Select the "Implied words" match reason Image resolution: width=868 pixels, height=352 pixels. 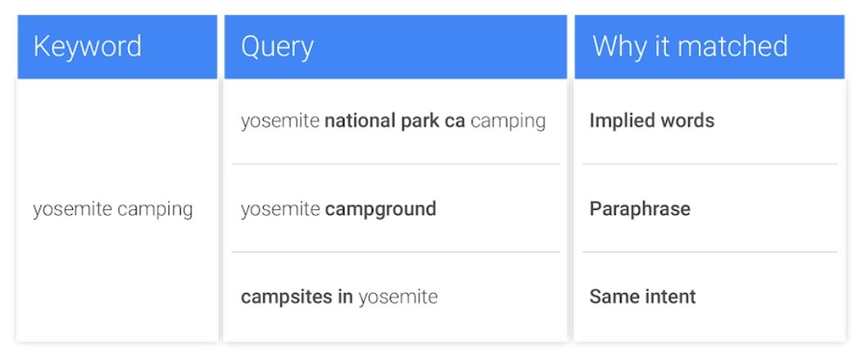pyautogui.click(x=651, y=121)
